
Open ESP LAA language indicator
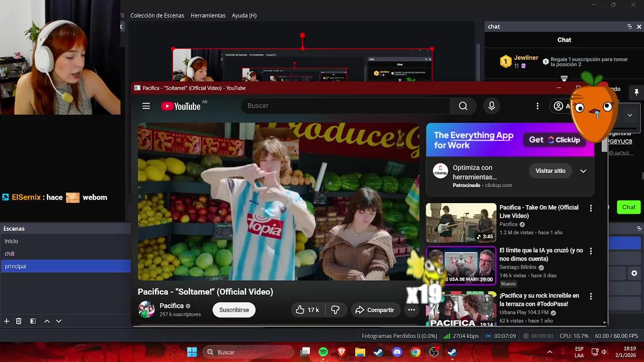(579, 352)
